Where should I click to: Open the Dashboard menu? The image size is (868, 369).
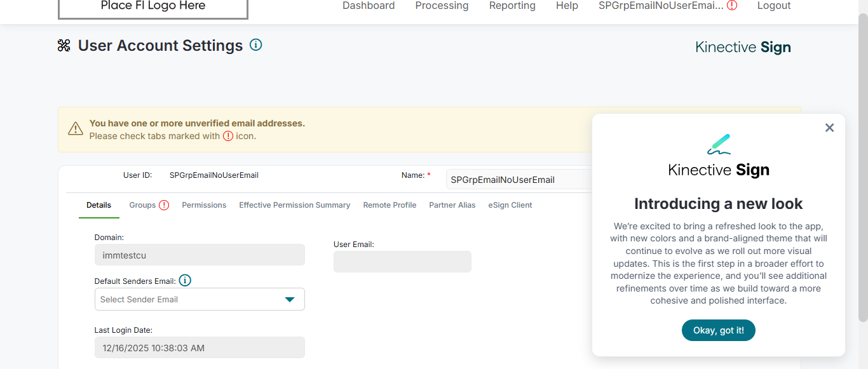pos(369,6)
